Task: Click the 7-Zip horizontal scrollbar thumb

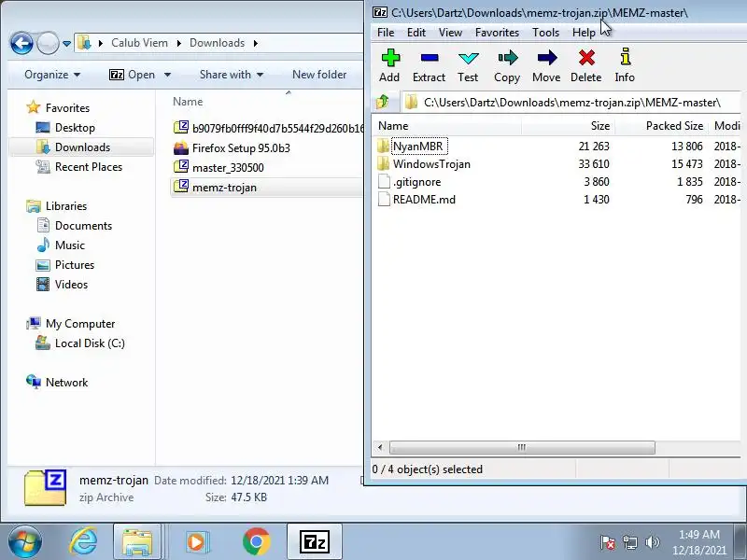Action: point(522,447)
